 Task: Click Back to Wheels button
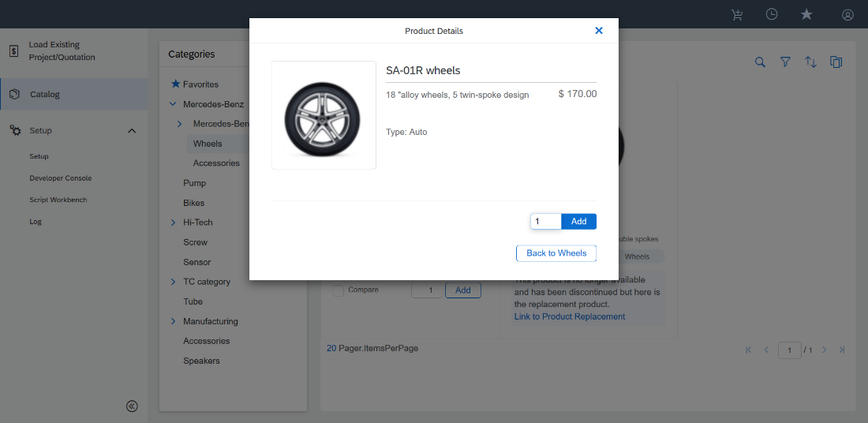click(556, 253)
